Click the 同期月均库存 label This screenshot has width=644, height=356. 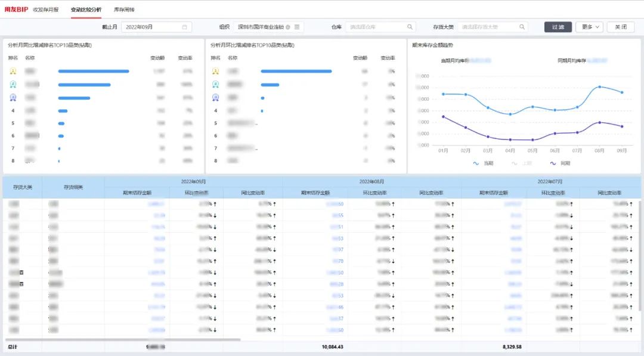coord(571,61)
